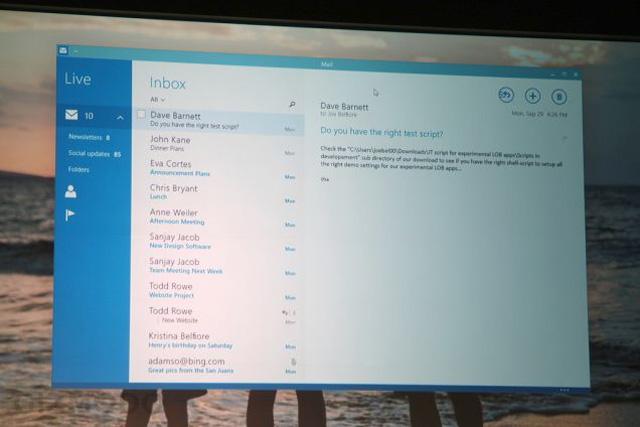
Task: Collapse the mail folders chevron next to 10
Action: 120,118
